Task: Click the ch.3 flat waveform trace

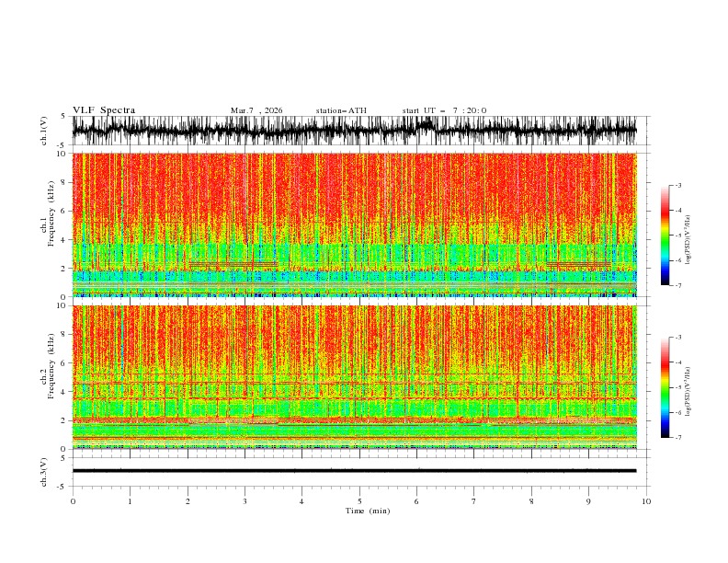Action: [355, 471]
